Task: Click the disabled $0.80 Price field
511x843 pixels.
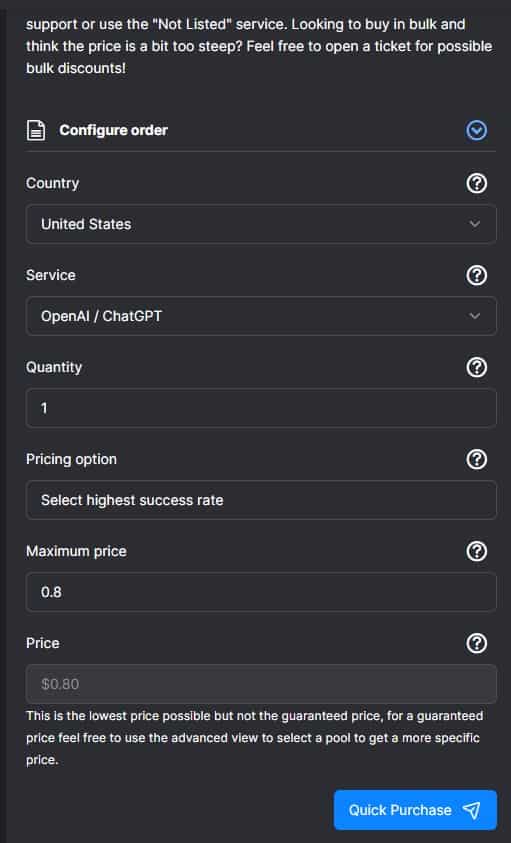Action: tap(261, 684)
